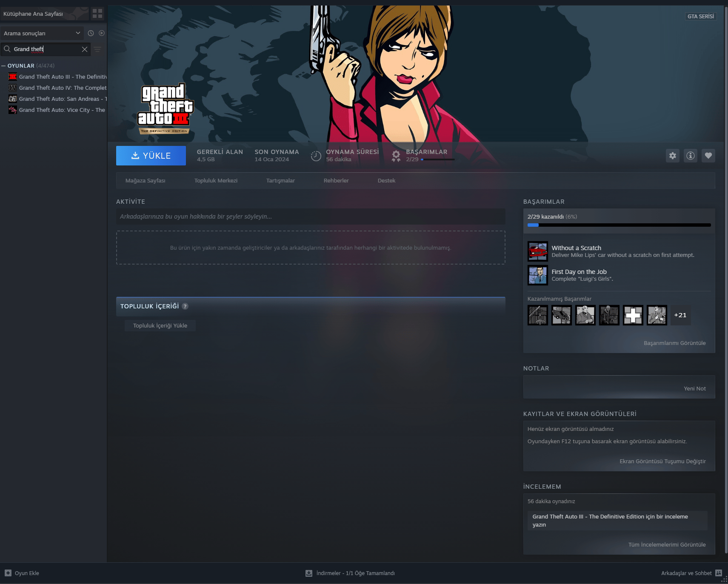Toggle the ready-to-play filter icon
728x584 pixels.
(102, 33)
